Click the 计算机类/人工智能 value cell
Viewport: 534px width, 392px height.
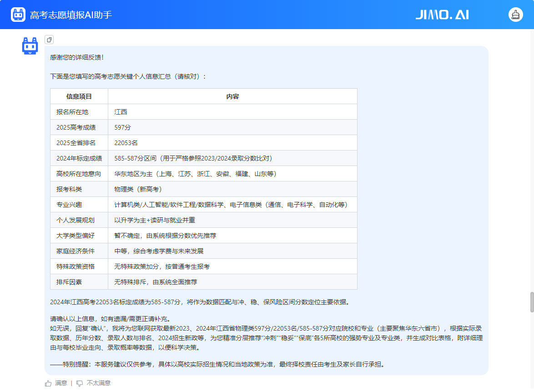(x=232, y=204)
